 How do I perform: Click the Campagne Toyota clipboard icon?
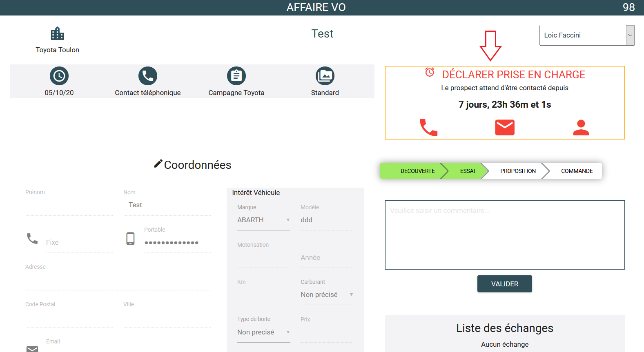236,76
